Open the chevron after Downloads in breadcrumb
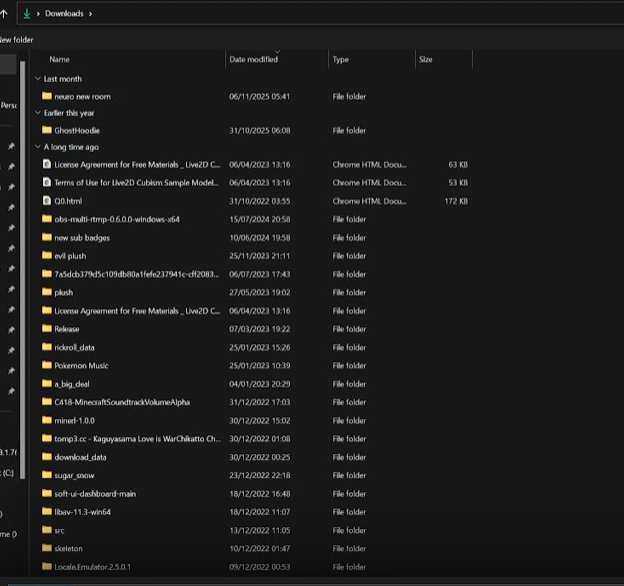This screenshot has width=624, height=586. click(x=91, y=14)
